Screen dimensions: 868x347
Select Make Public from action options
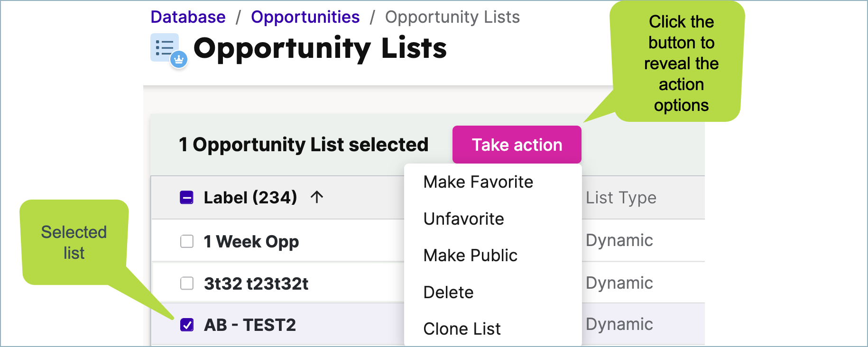(470, 256)
